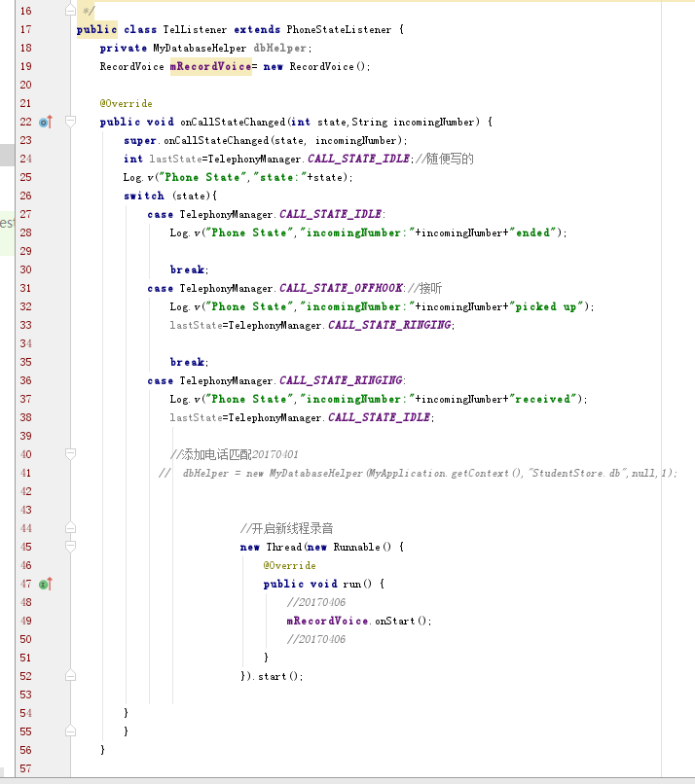Click the override gutter icon on line 22
Viewport: 695px width, 784px height.
point(46,122)
